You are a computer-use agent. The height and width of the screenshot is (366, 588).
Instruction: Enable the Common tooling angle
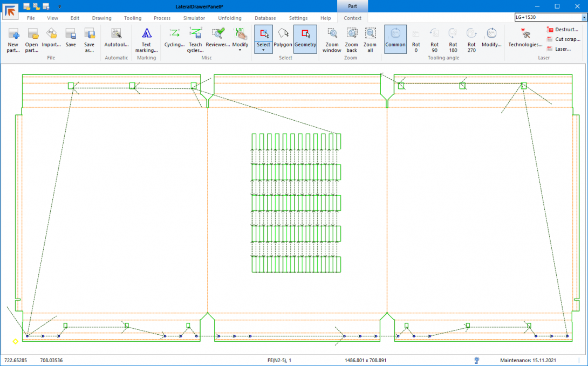[395, 39]
